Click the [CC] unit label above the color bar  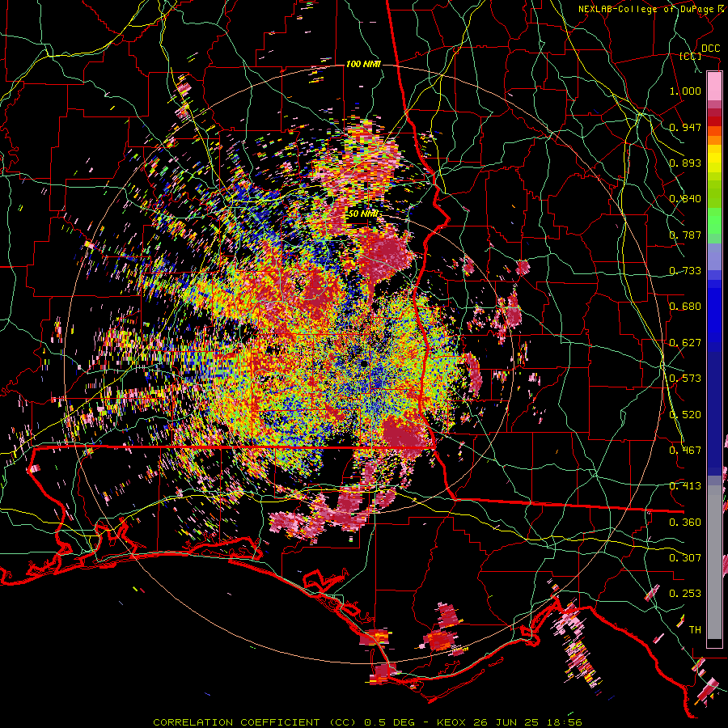pyautogui.click(x=691, y=56)
